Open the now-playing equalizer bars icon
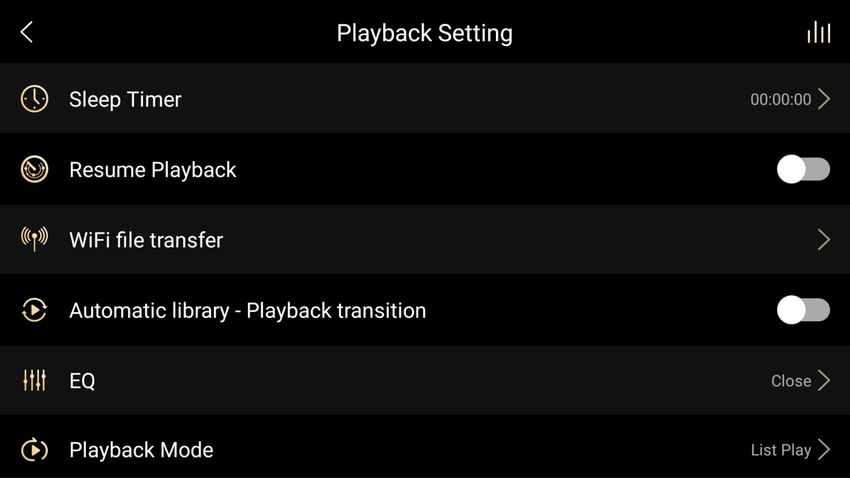This screenshot has width=850, height=478. (x=819, y=33)
